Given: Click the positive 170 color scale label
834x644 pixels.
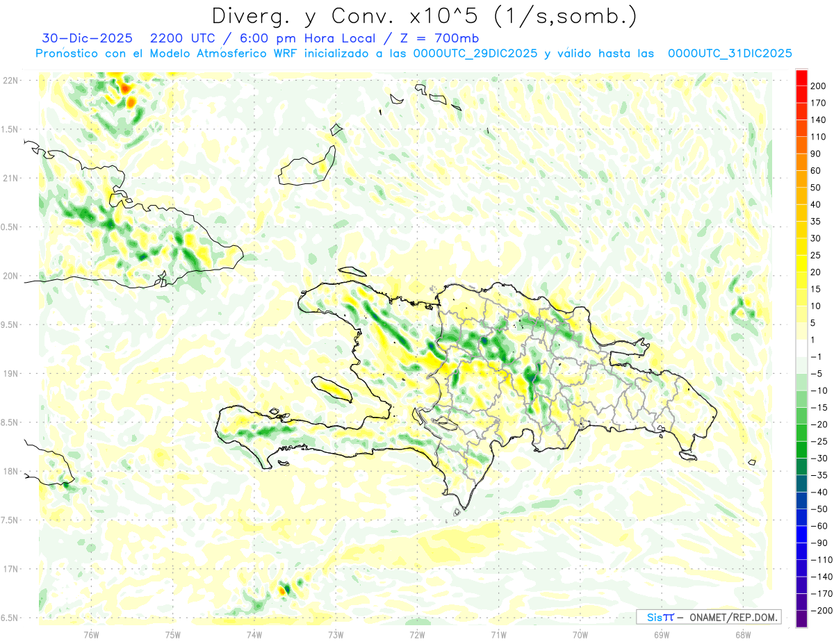Looking at the screenshot, I should tap(818, 103).
